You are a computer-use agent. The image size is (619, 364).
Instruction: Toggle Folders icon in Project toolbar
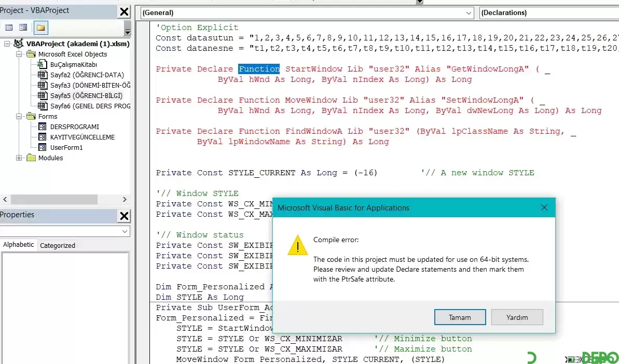(x=40, y=27)
